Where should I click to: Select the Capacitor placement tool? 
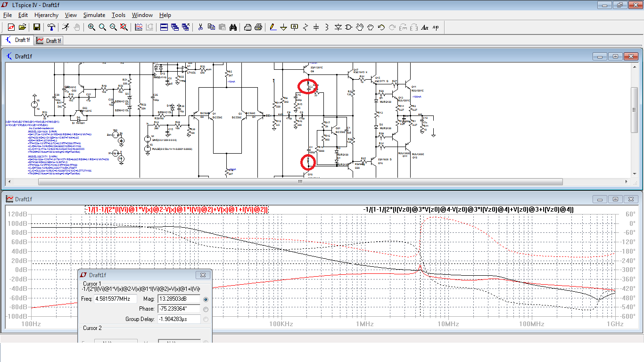click(x=316, y=27)
